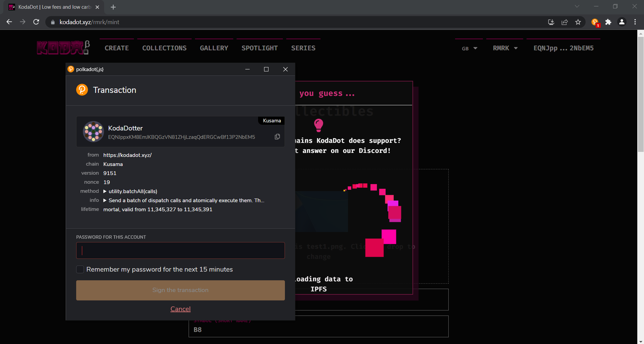This screenshot has width=644, height=344.
Task: Reload the current page
Action: (36, 22)
